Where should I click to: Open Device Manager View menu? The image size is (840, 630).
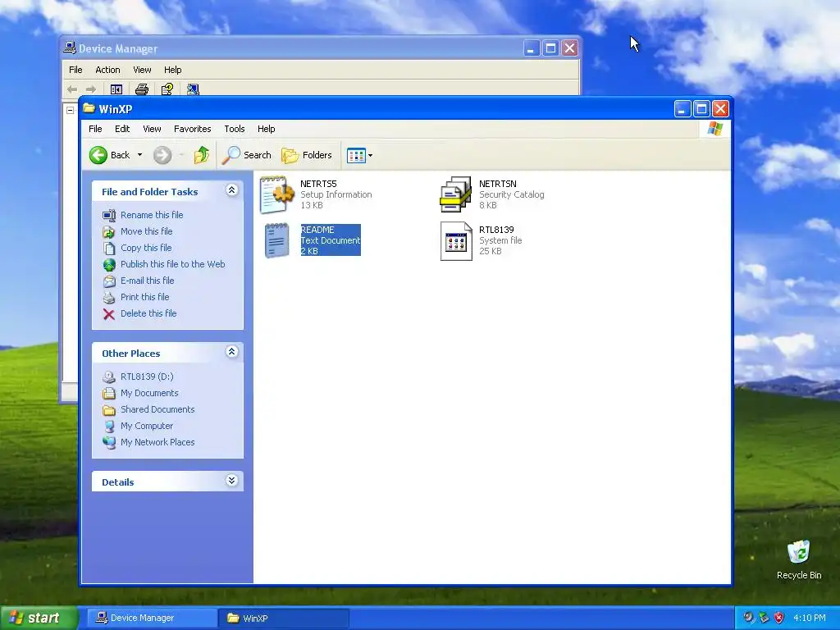(142, 70)
